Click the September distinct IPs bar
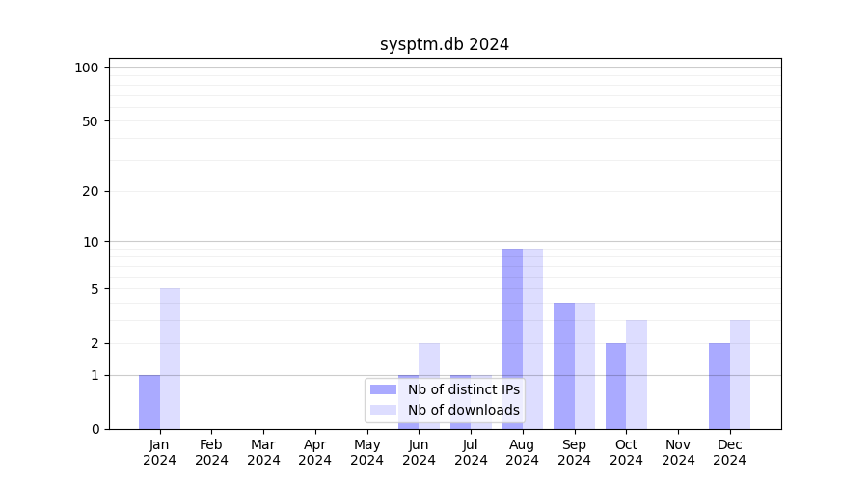868x482 pixels. [x=564, y=365]
